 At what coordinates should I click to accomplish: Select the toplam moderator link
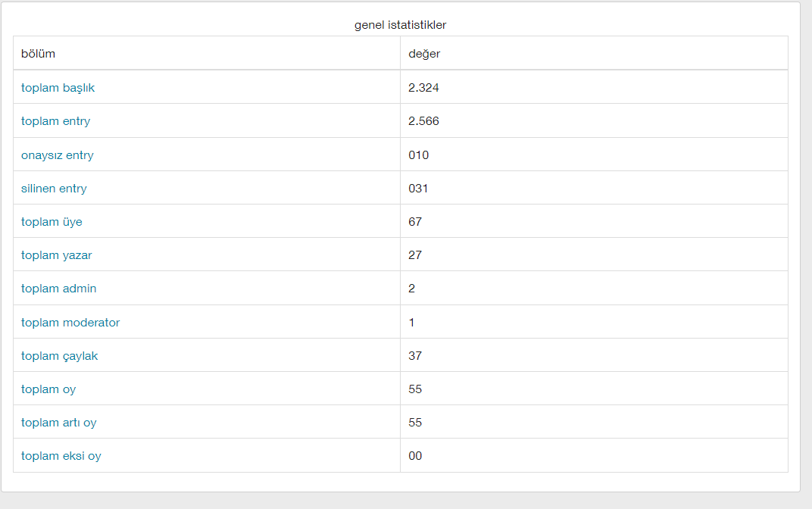pos(70,322)
